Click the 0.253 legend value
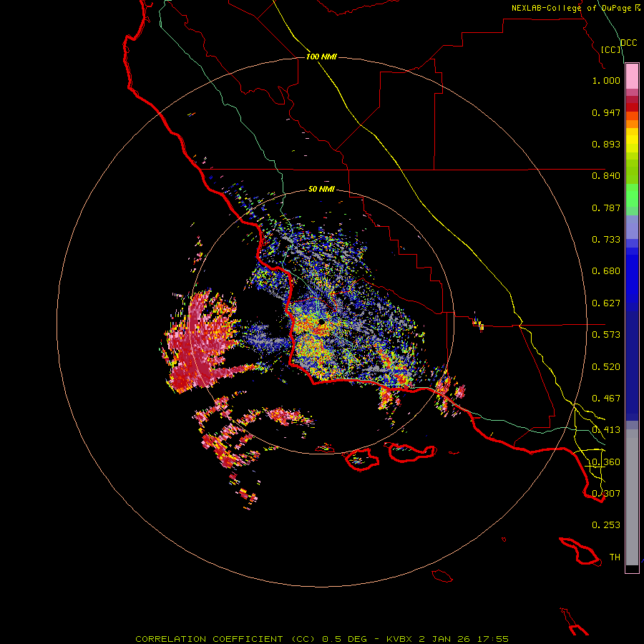Viewport: 644px width, 644px height. click(606, 525)
